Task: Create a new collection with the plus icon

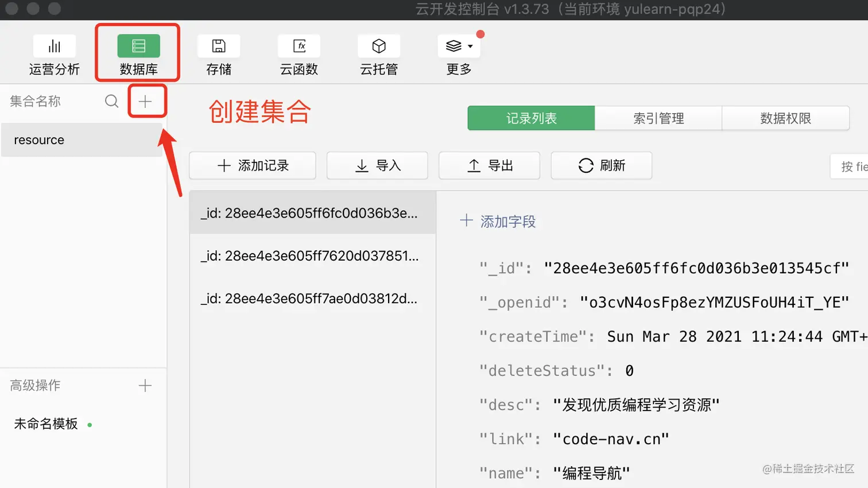Action: pyautogui.click(x=147, y=100)
